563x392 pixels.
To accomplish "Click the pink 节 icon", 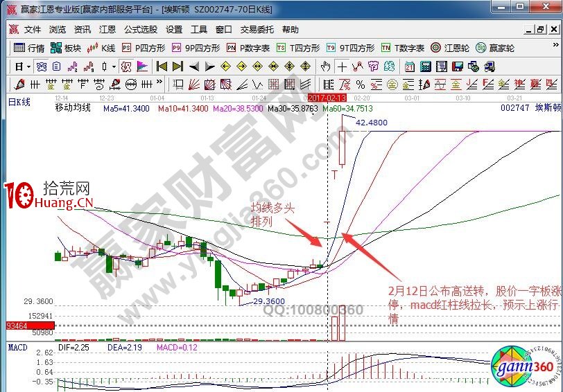I will (374, 66).
